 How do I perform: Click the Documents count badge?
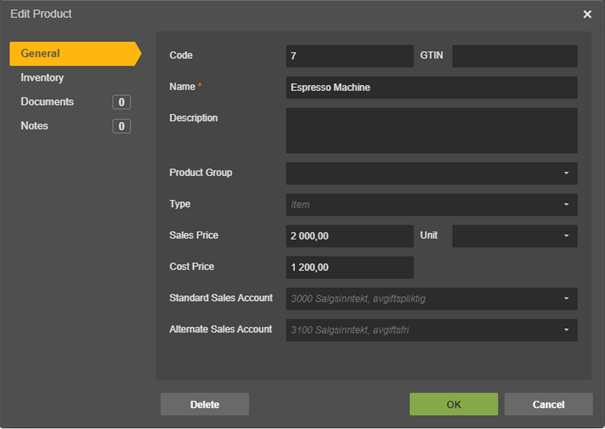click(121, 102)
